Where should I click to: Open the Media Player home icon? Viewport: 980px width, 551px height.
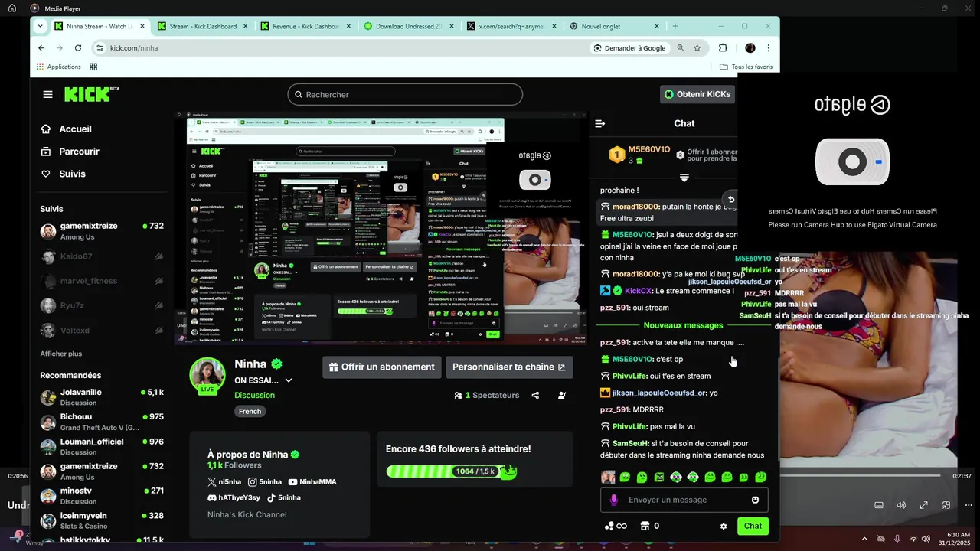(12, 8)
